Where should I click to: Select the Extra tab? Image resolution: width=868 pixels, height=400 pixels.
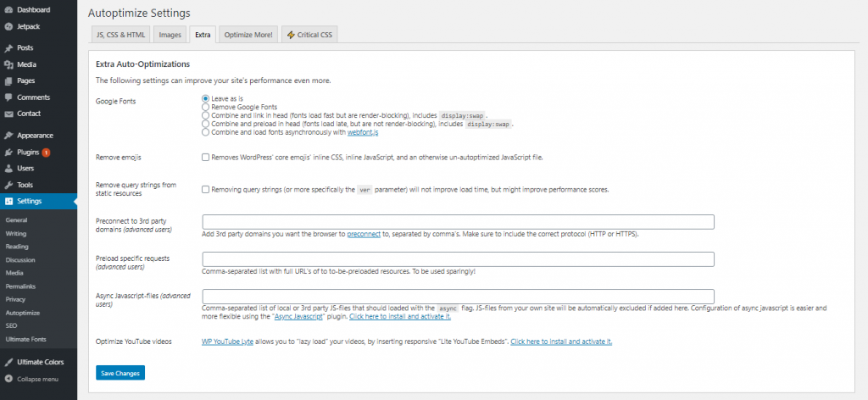pyautogui.click(x=203, y=35)
